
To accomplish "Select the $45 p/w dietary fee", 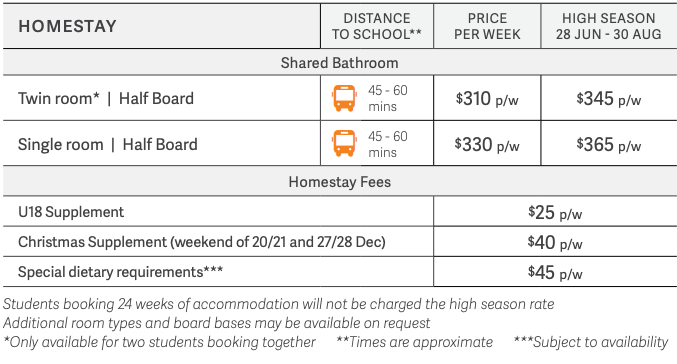I will [x=555, y=272].
